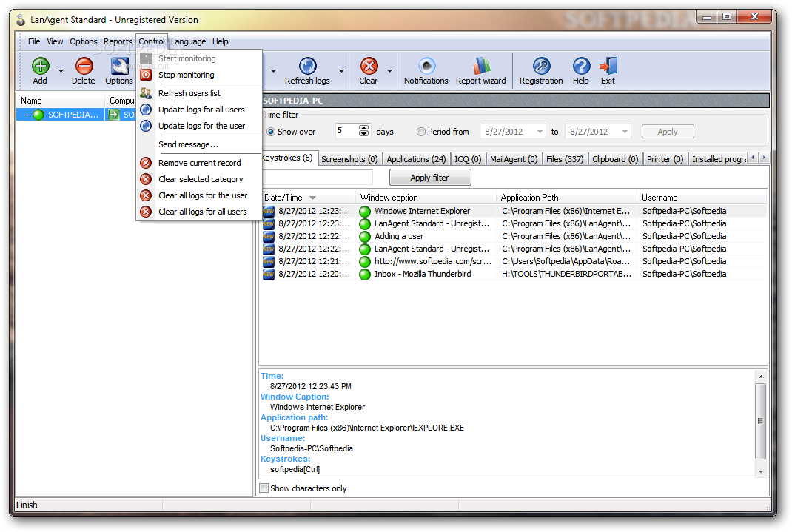Open the Reports menu

point(118,41)
